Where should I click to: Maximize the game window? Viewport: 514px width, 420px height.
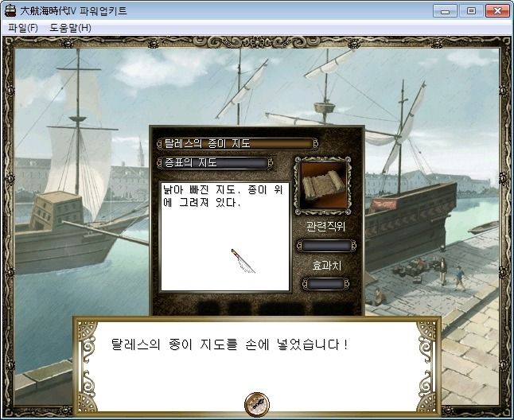click(471, 11)
